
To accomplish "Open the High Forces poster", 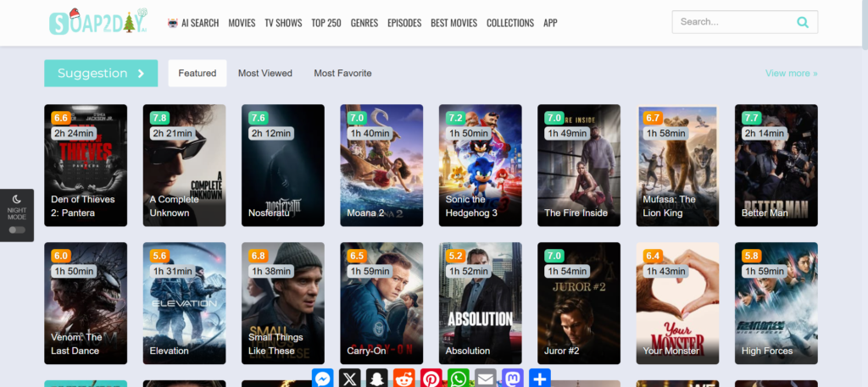I will click(x=776, y=303).
